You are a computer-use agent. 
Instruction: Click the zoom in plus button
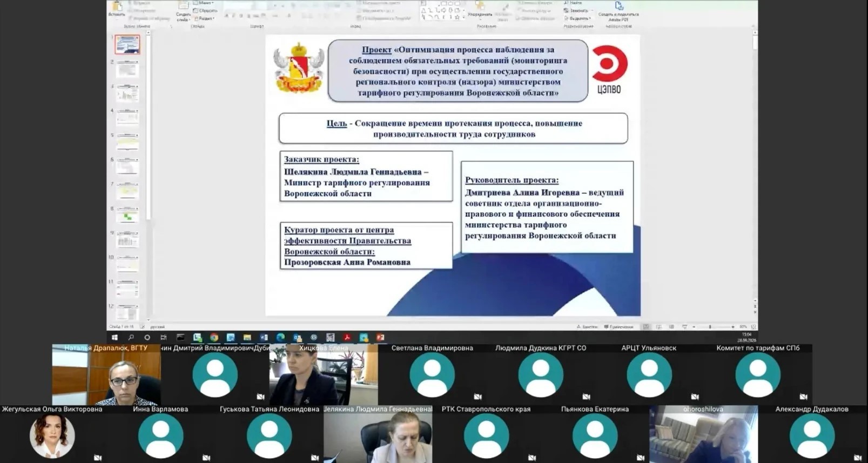(x=733, y=327)
